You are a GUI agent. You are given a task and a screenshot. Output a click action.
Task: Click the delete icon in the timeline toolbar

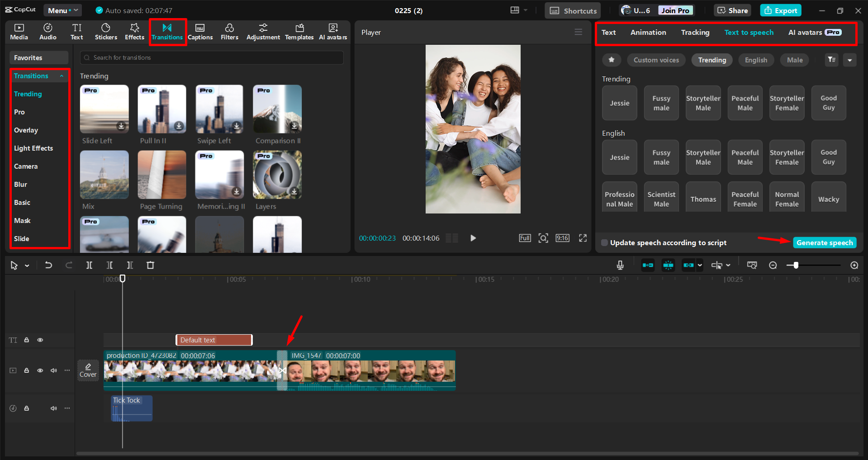(150, 265)
